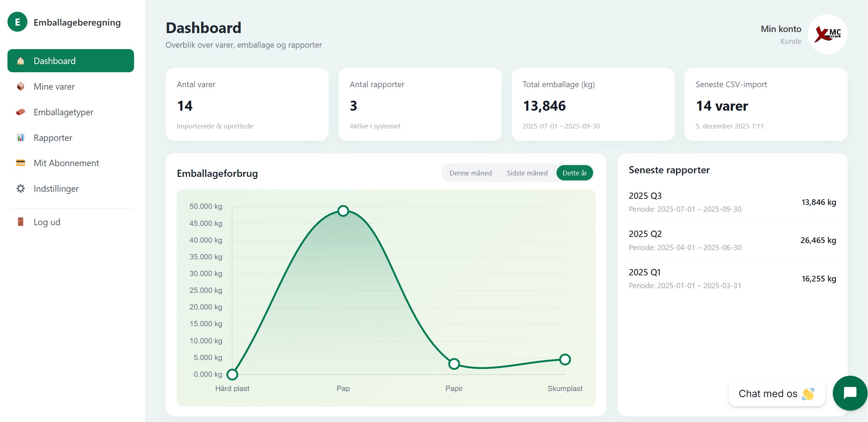The height and width of the screenshot is (422, 868).
Task: Click the red brick Emballagetyper icon
Action: (21, 112)
